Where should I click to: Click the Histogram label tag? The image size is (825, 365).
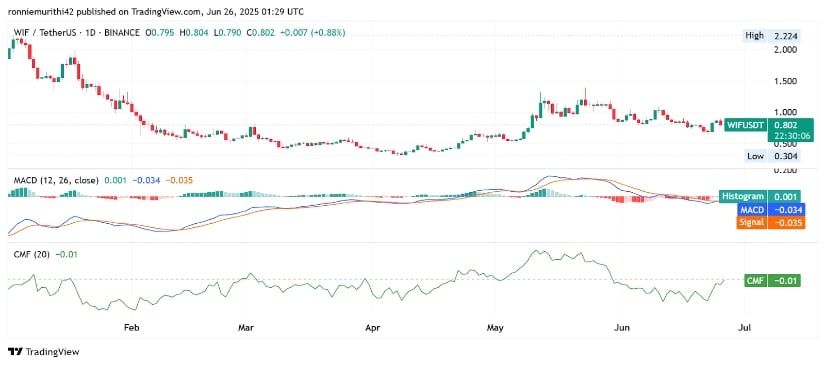742,196
